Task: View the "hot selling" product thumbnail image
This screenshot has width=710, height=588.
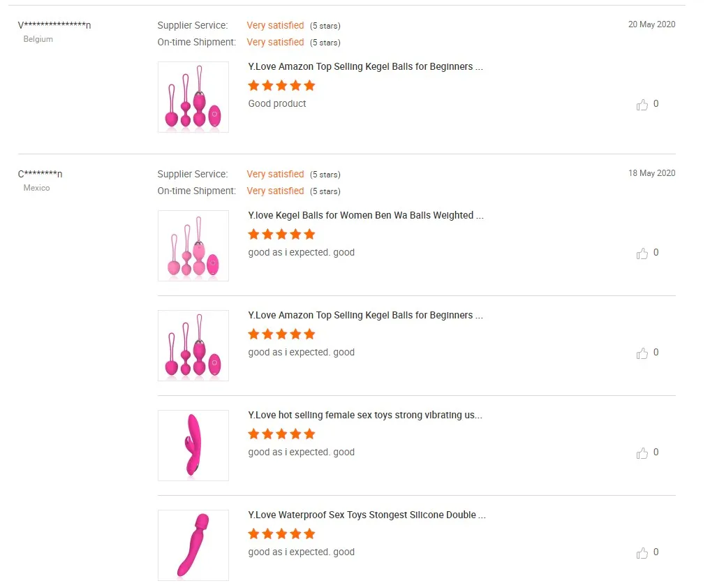Action: 193,446
